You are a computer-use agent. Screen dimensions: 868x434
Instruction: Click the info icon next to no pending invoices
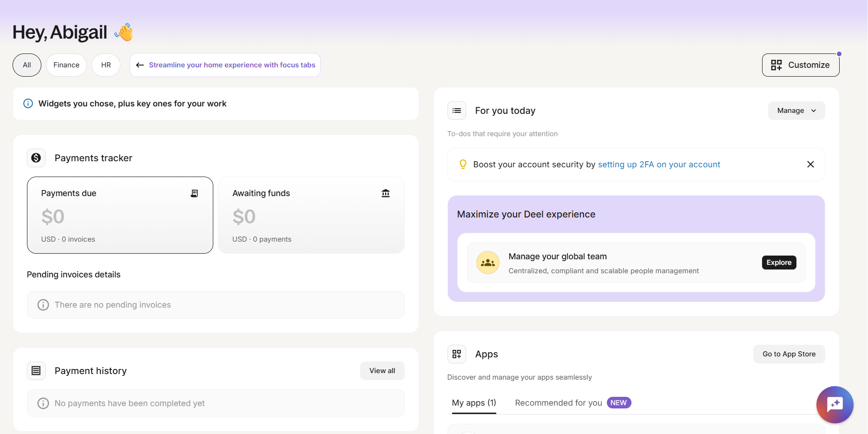43,305
